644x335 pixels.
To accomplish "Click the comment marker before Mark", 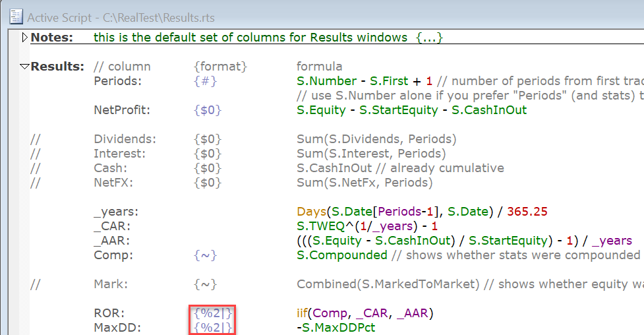I will tap(34, 284).
